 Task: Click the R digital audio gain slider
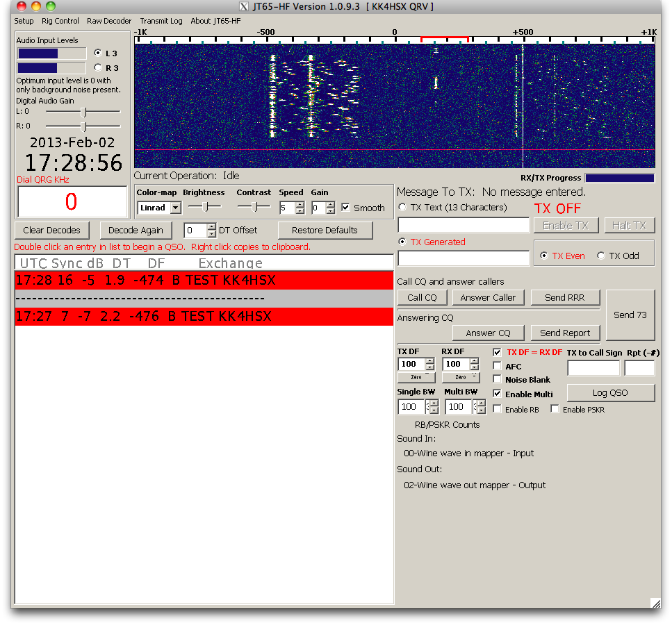point(84,126)
